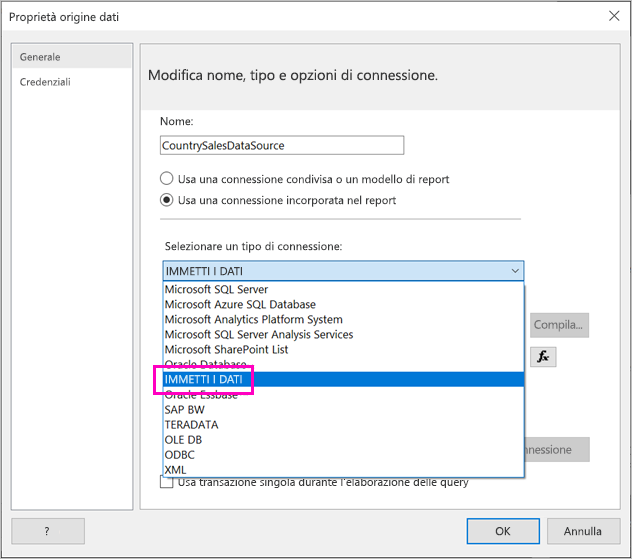Screen dimensions: 632x559
Task: Choose Microsoft Analytics Platform System
Action: 343,319
